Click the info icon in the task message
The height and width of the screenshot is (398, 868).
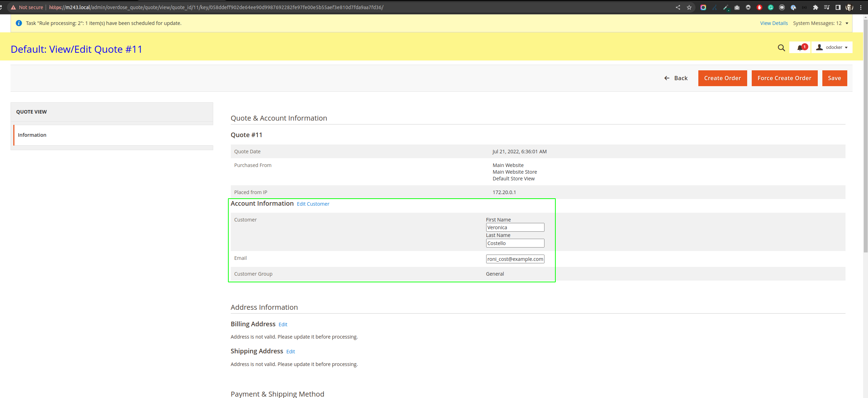tap(19, 23)
